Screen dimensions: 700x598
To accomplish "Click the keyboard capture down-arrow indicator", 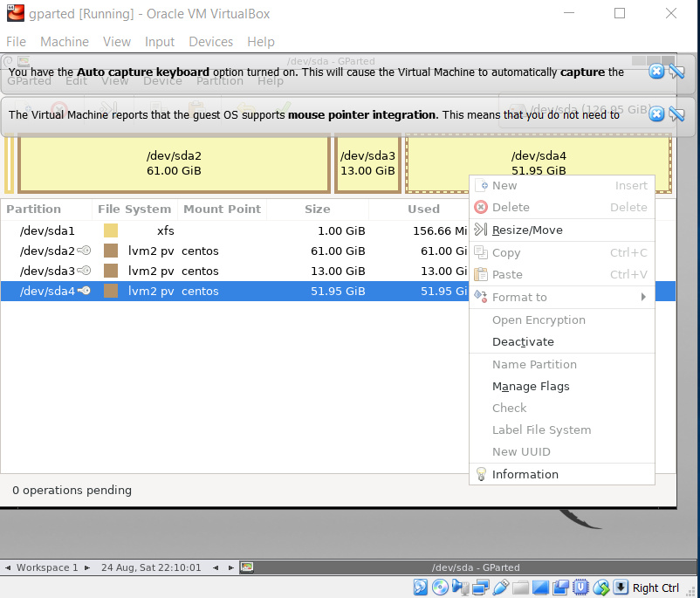I will 621,587.
